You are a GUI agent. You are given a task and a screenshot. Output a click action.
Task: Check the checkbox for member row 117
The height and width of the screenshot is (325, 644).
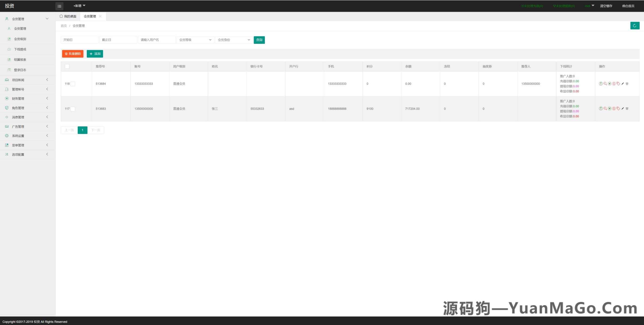73,109
